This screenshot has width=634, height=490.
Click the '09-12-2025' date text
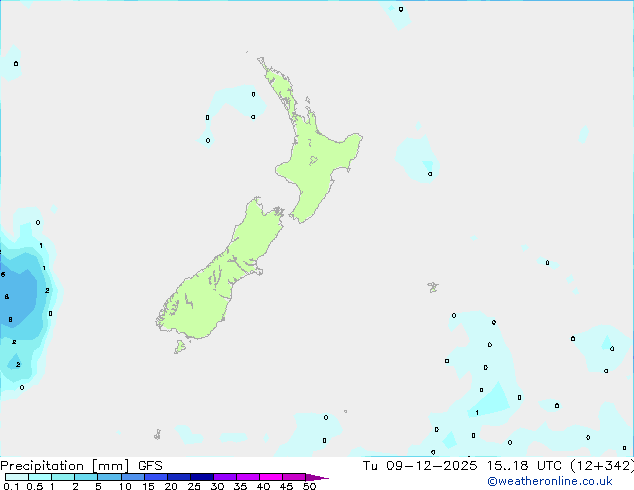pos(431,466)
